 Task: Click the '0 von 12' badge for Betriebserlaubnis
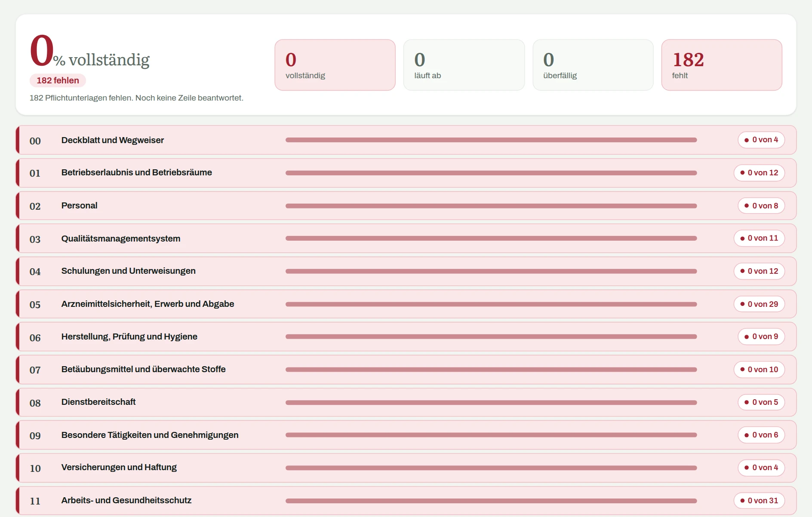pyautogui.click(x=759, y=173)
